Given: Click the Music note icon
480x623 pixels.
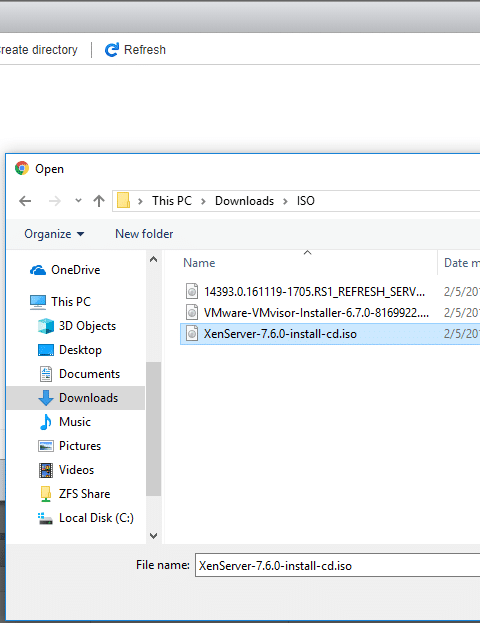Looking at the screenshot, I should click(x=46, y=422).
